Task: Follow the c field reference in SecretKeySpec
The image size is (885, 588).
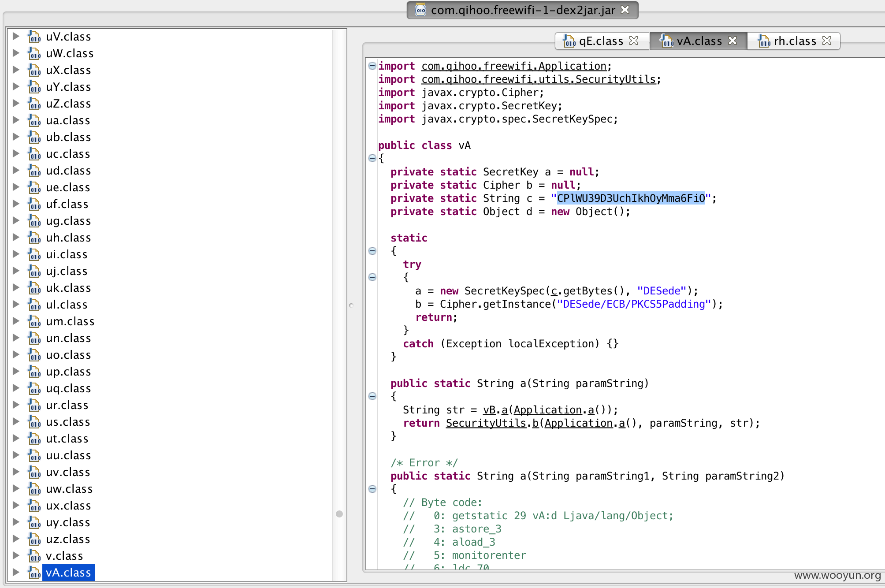Action: point(554,291)
